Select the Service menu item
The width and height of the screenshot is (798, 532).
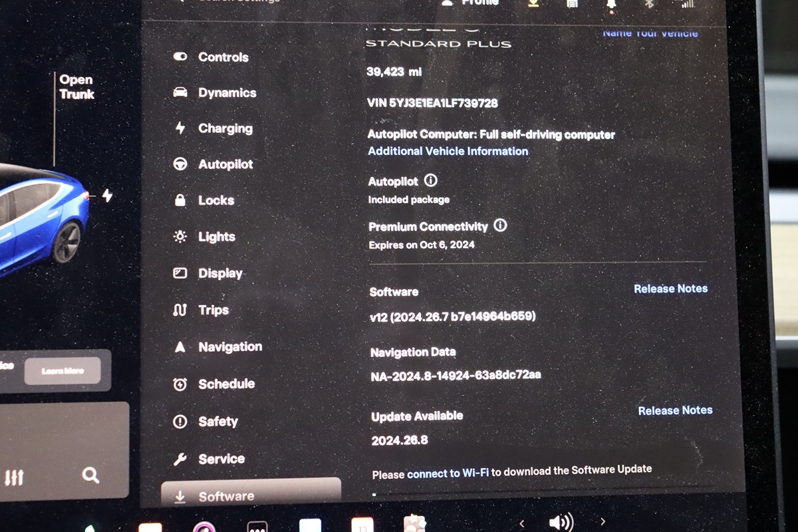click(209, 459)
